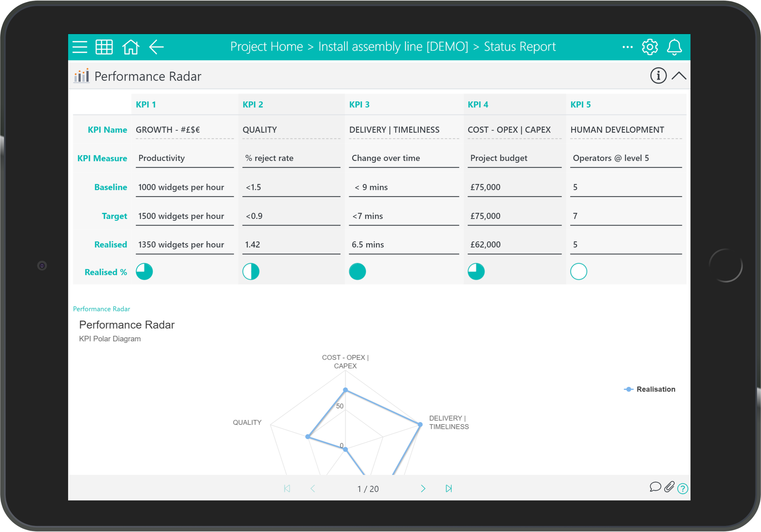Open Project Home from the breadcrumb

point(266,46)
